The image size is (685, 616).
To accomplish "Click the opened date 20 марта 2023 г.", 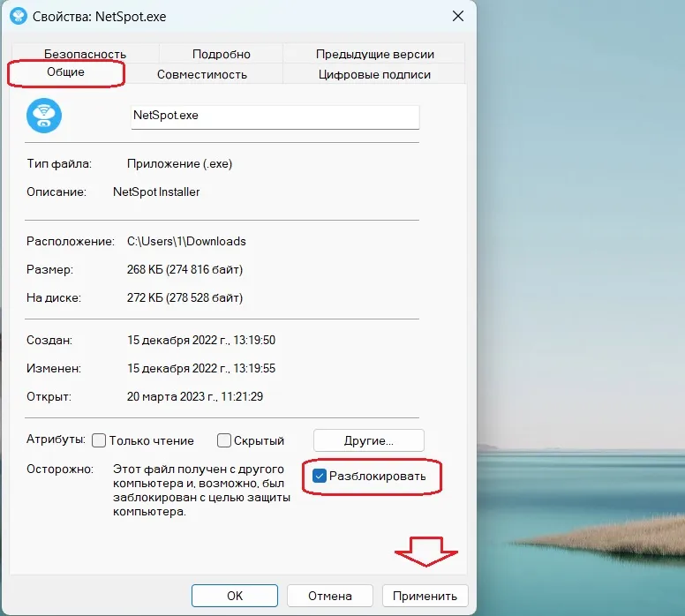I will 195,396.
